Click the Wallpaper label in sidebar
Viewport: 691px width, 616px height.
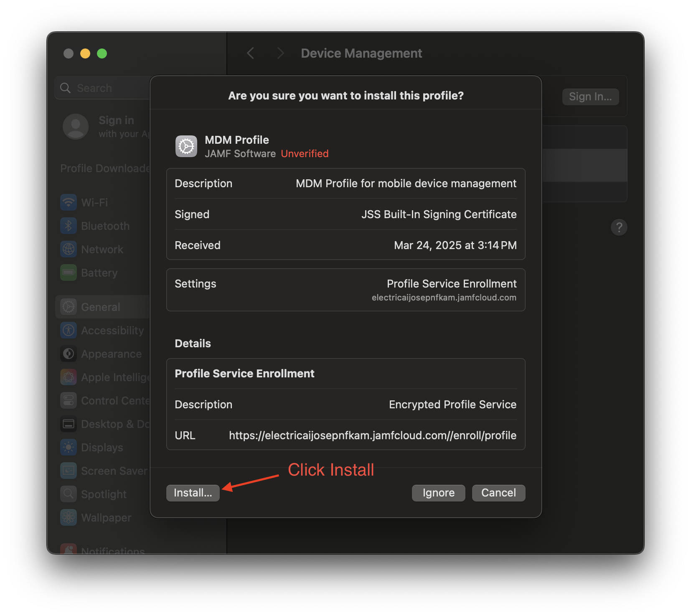(x=106, y=518)
